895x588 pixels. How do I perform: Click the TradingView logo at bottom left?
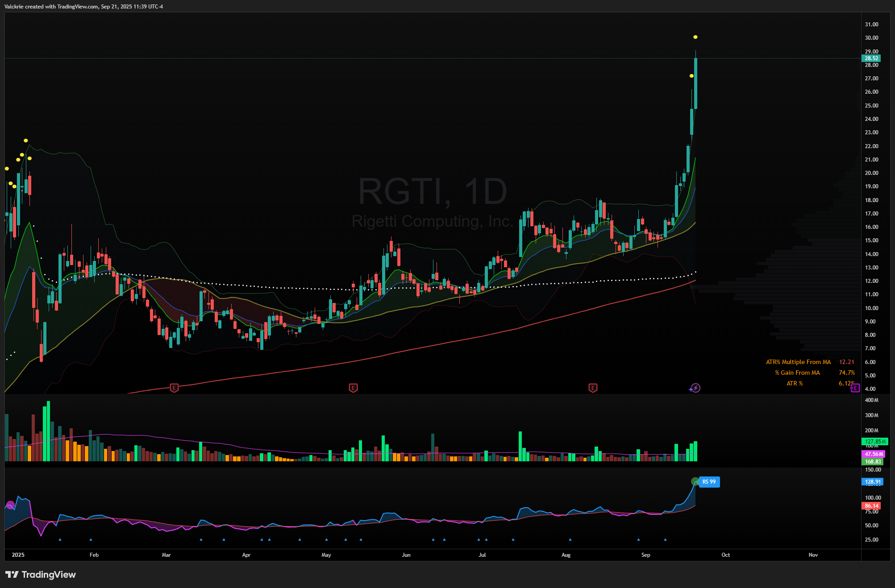coord(40,575)
